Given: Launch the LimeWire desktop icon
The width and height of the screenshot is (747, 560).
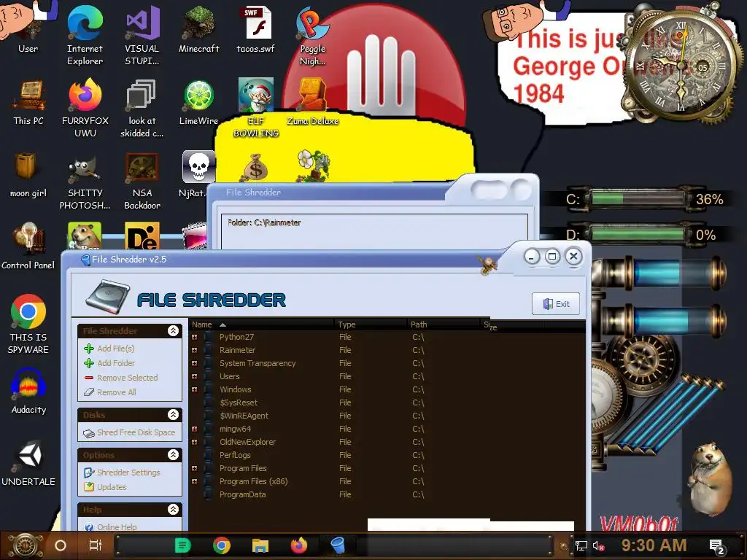Looking at the screenshot, I should click(198, 102).
